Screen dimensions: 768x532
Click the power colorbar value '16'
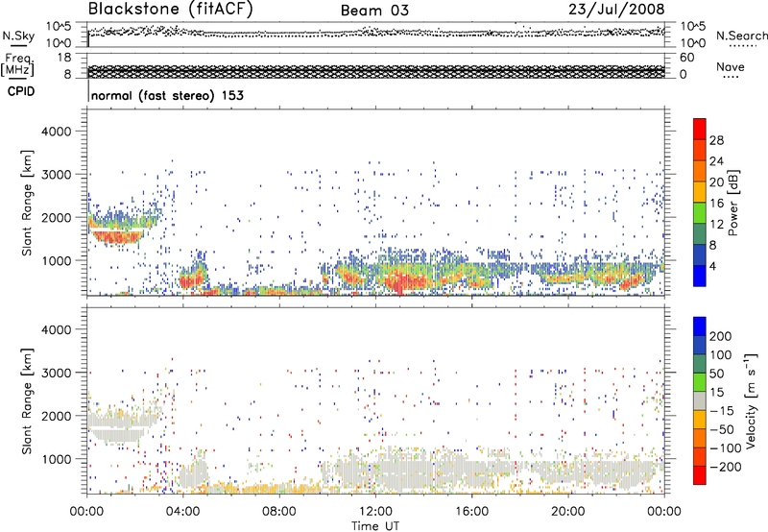pyautogui.click(x=716, y=204)
